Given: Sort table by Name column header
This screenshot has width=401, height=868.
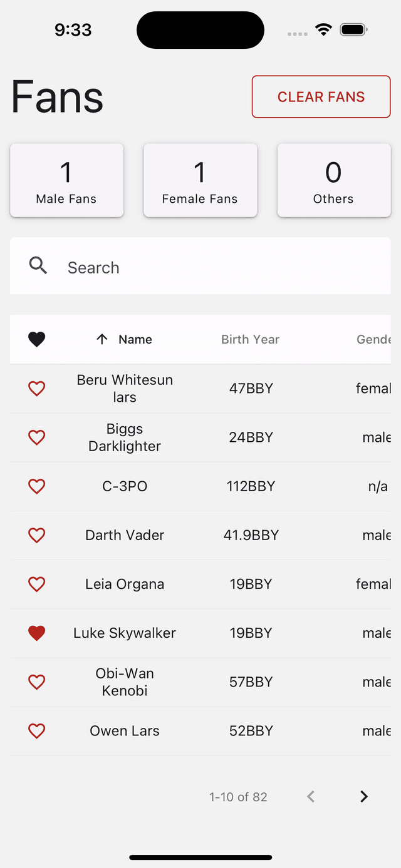Looking at the screenshot, I should click(x=135, y=339).
